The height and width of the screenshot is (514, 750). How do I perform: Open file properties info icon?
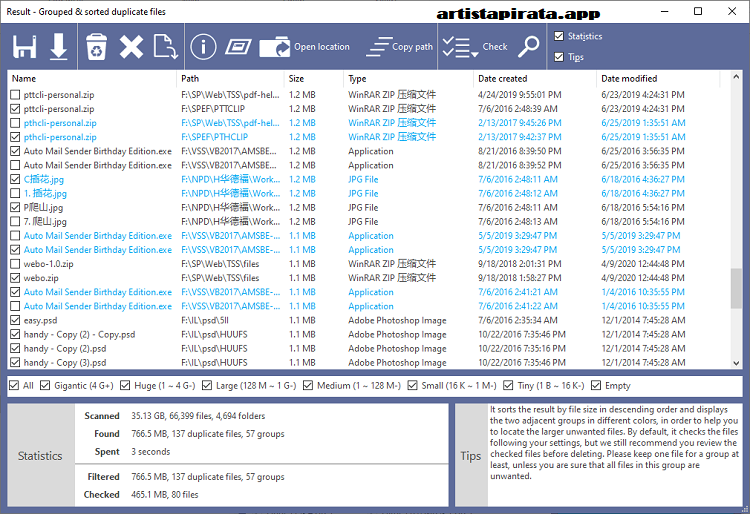click(203, 46)
